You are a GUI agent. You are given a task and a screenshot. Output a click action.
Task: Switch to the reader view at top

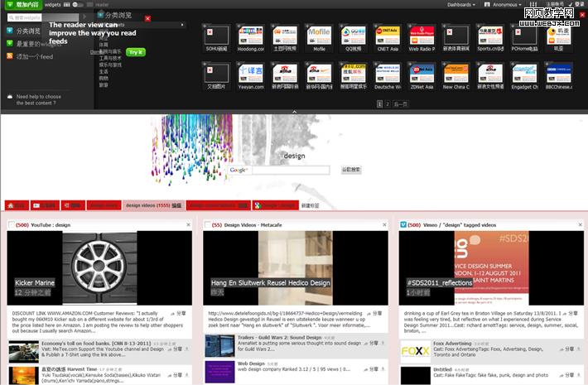[102, 4]
